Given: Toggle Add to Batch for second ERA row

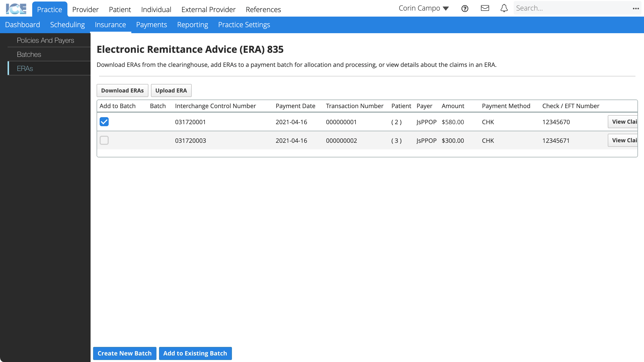Looking at the screenshot, I should coord(104,141).
